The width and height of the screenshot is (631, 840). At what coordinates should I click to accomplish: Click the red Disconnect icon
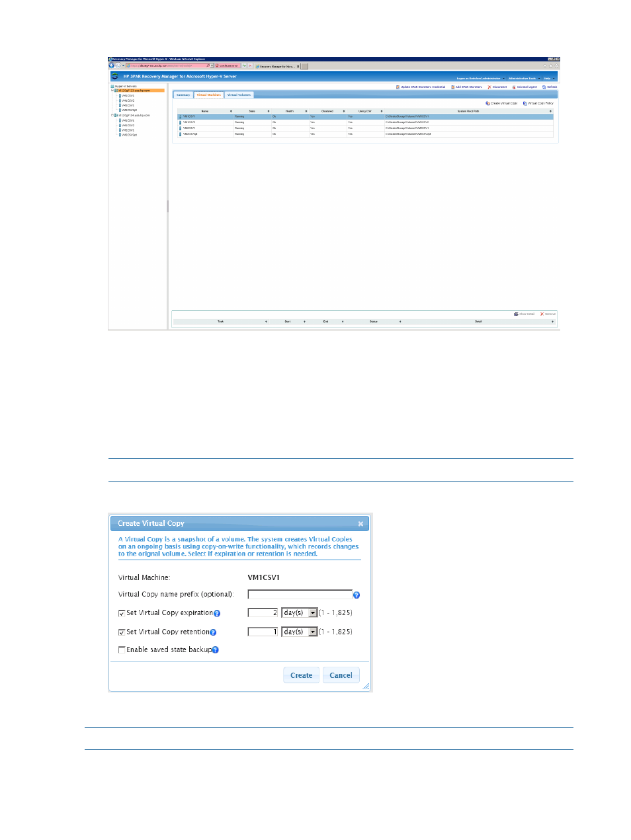coord(489,87)
